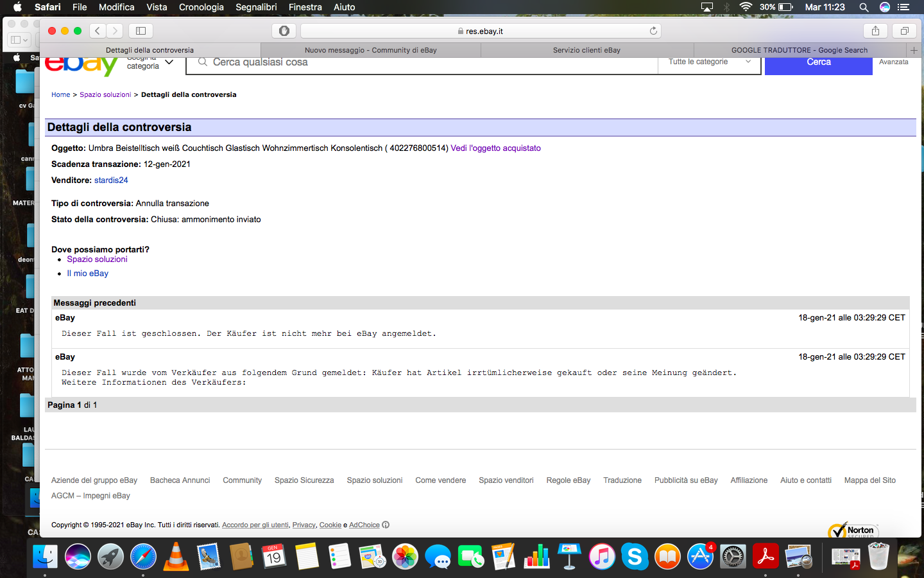924x578 pixels.
Task: Click Safari forward arrow button
Action: pos(115,30)
